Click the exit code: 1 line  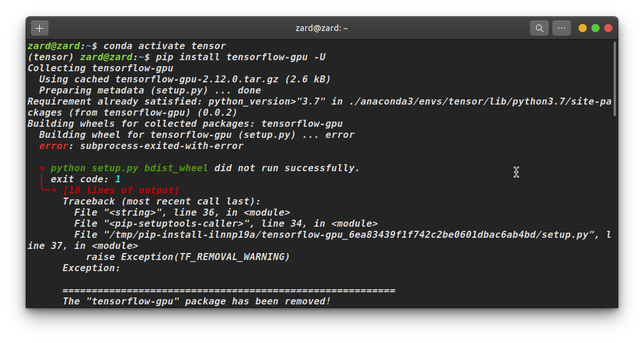85,179
